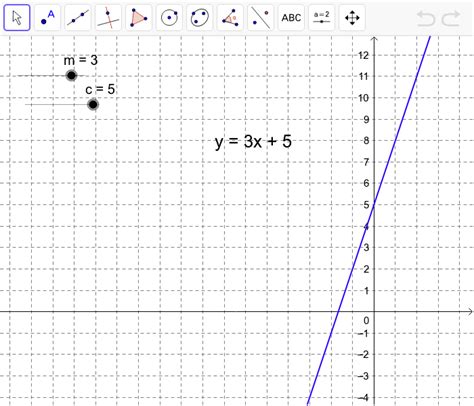Select the Line through two points tool
Viewport: 474px width, 406px height.
pyautogui.click(x=78, y=18)
